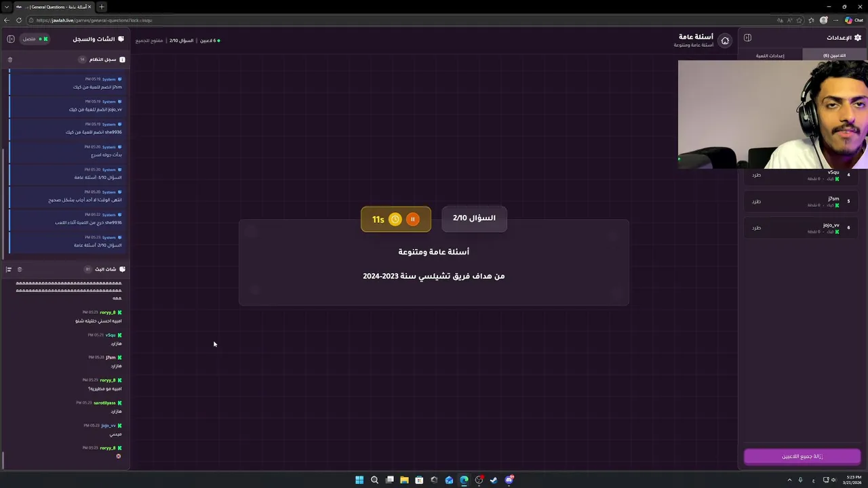The image size is (868, 488).
Task: Click the jojo_vv player row
Action: click(800, 228)
